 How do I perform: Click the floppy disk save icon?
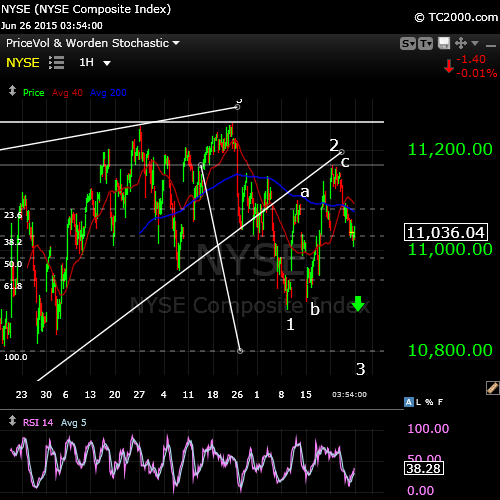click(444, 43)
